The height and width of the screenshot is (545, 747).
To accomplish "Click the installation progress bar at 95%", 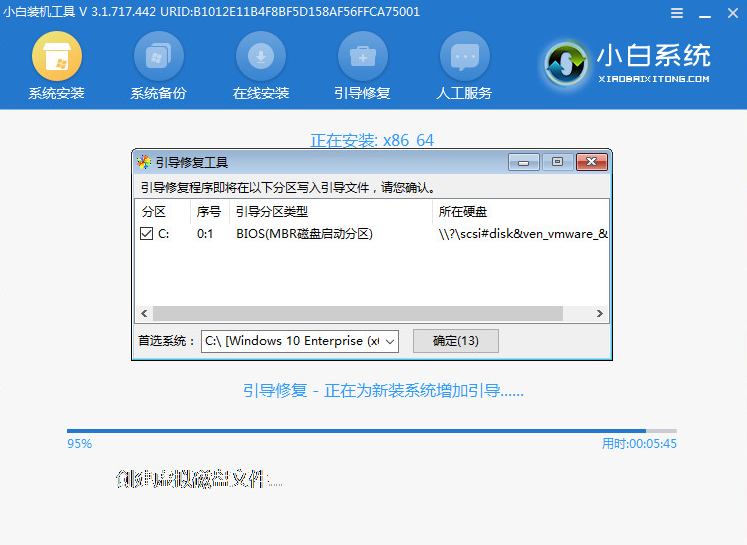I will pyautogui.click(x=372, y=431).
